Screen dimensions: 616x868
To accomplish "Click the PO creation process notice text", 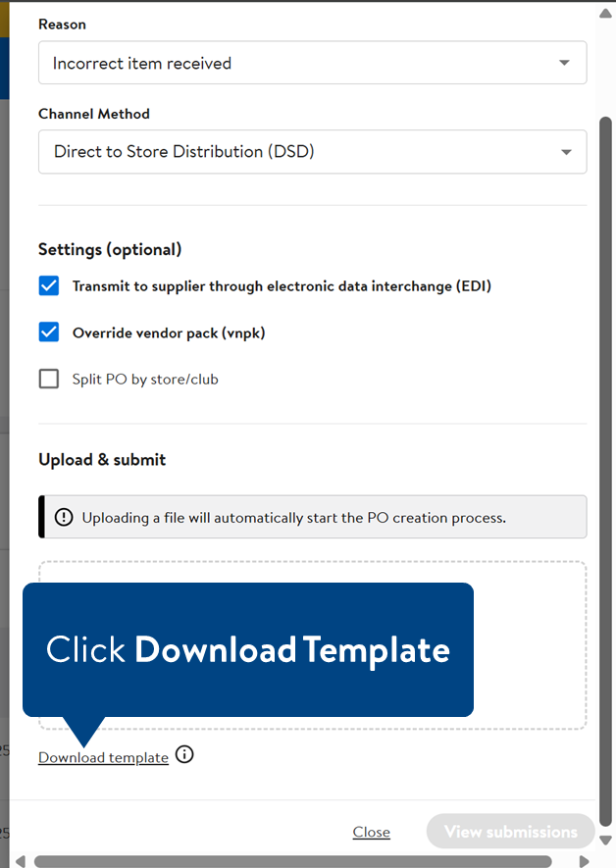I will [294, 517].
